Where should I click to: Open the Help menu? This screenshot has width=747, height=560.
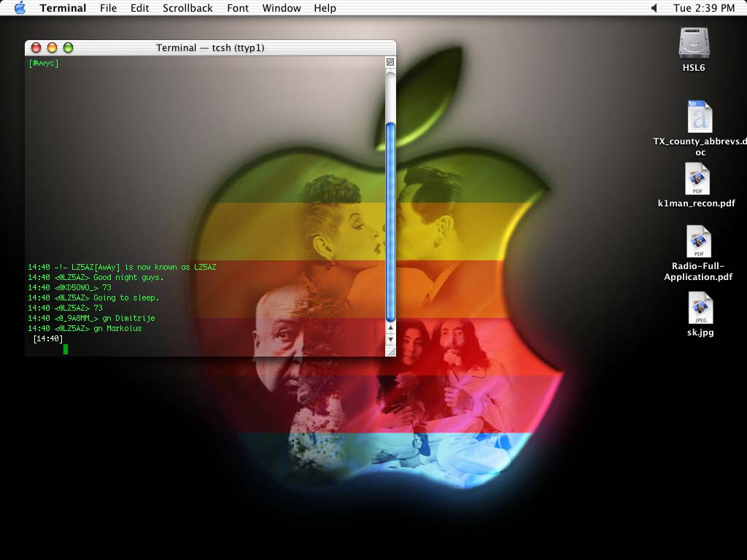[x=325, y=8]
